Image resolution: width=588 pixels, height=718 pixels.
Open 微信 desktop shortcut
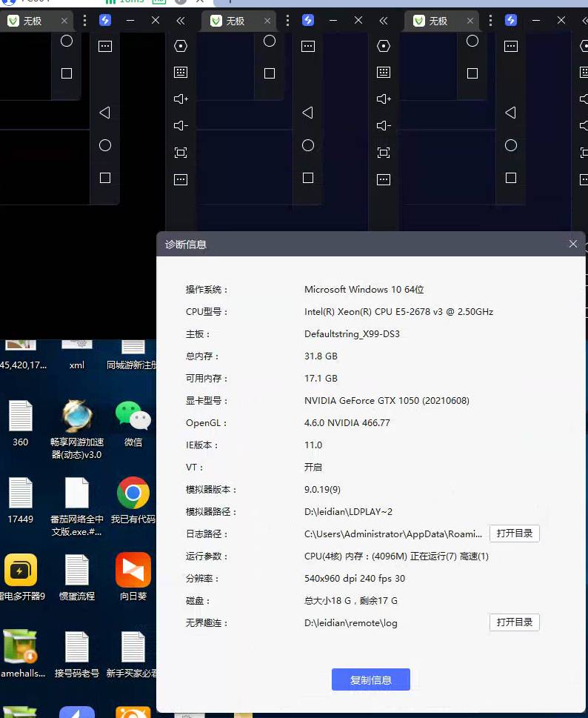pyautogui.click(x=133, y=424)
